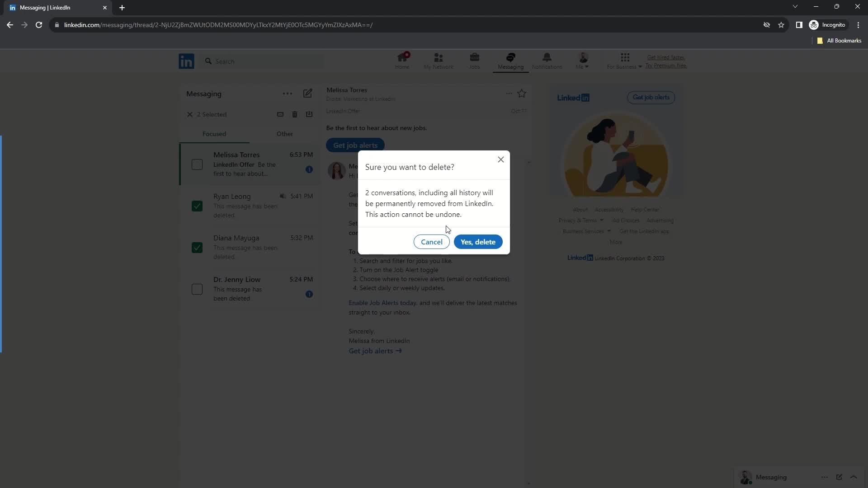Go to Home nav icon
This screenshot has height=488, width=868.
(x=402, y=61)
